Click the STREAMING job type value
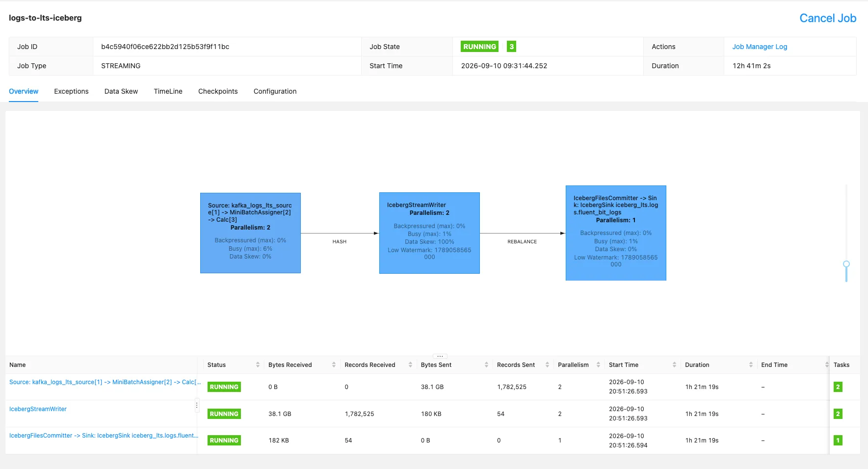Viewport: 868px width, 469px height. coord(121,66)
